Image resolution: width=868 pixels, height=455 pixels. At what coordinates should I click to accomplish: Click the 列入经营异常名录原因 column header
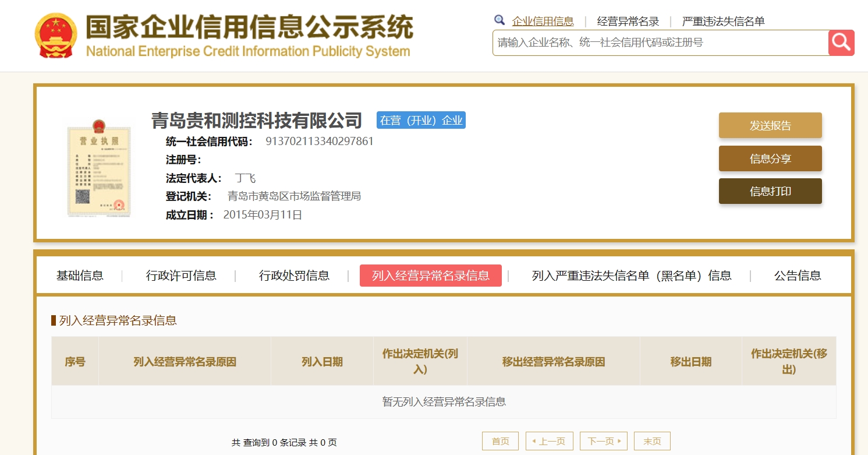tap(185, 362)
